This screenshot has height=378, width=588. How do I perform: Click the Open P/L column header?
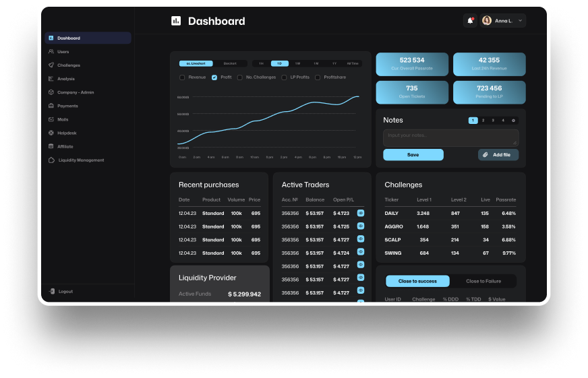click(343, 199)
